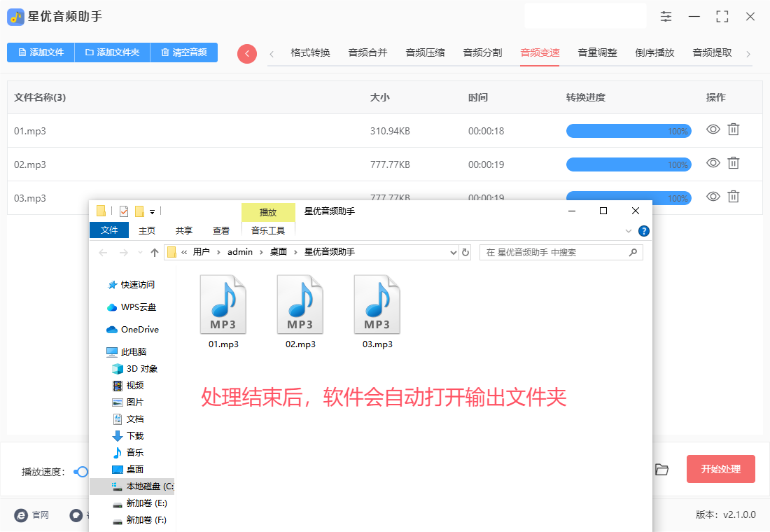Screen dimensions: 770x532
Task: Open the 音乐工具 tab in Explorer ribbon
Action: tap(268, 230)
